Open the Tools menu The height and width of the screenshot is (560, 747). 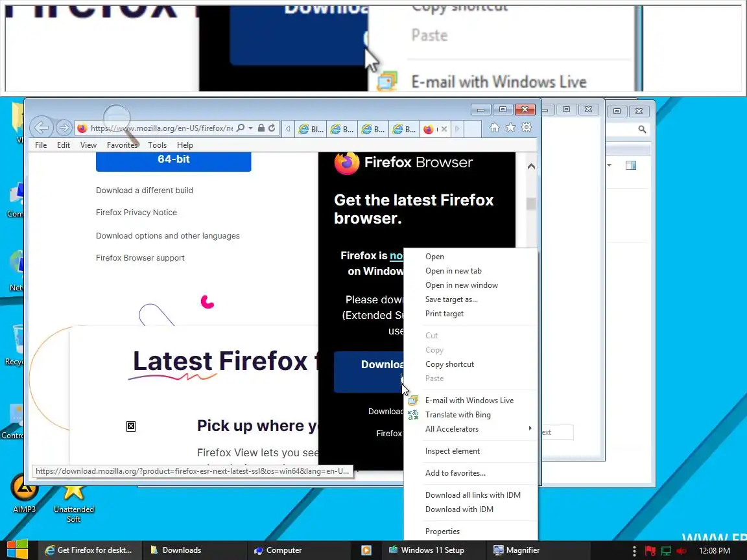[157, 145]
